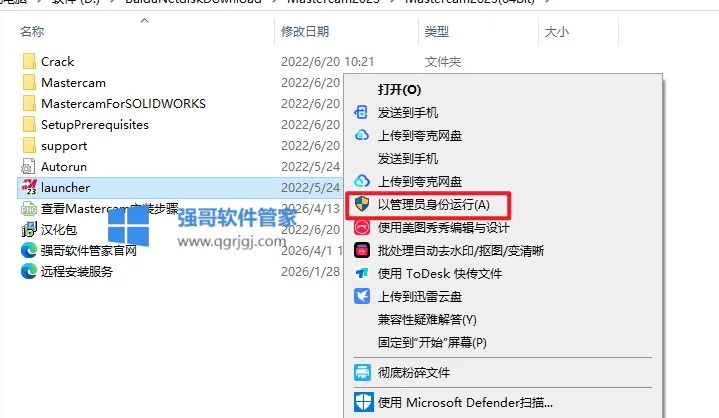Click the admin shield icon in context menu

click(x=362, y=204)
